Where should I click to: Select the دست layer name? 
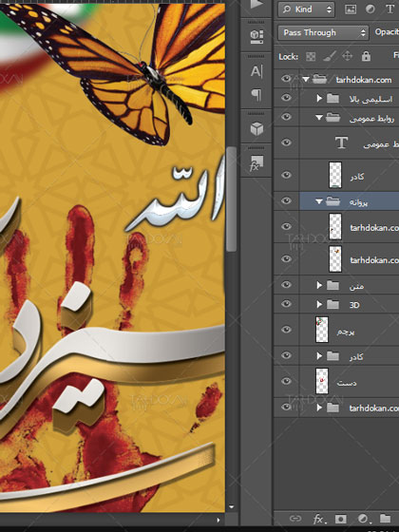tap(347, 383)
